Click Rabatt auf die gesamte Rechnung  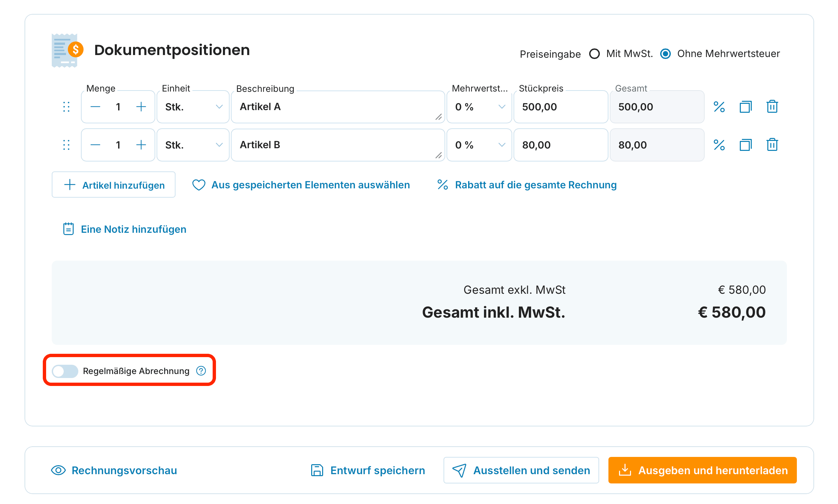click(x=526, y=185)
